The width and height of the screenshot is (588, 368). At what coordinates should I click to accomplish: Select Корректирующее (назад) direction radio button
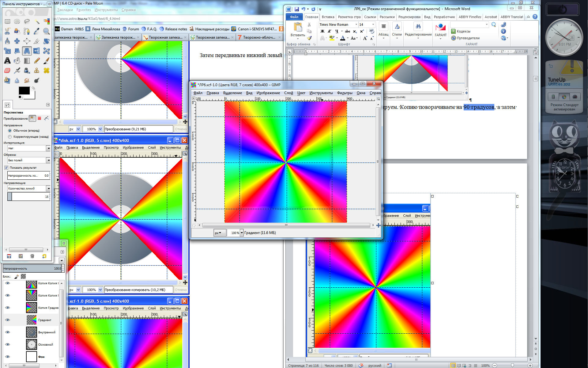coord(10,137)
